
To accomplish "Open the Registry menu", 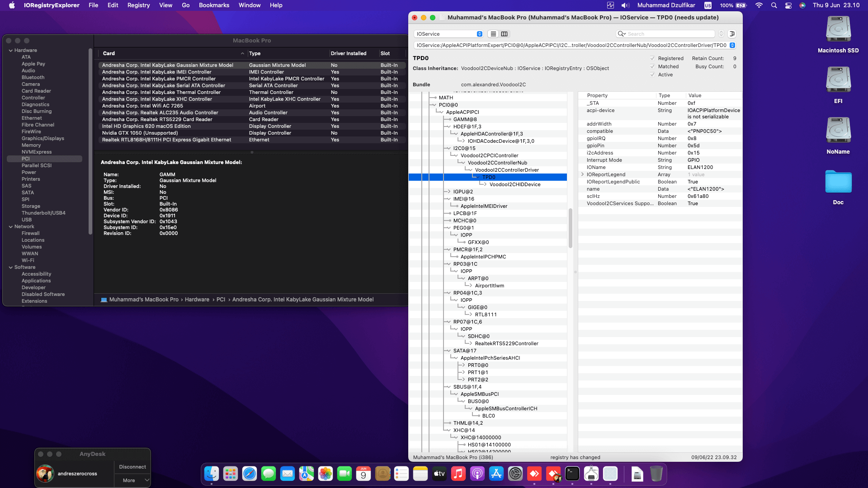I will pyautogui.click(x=138, y=5).
